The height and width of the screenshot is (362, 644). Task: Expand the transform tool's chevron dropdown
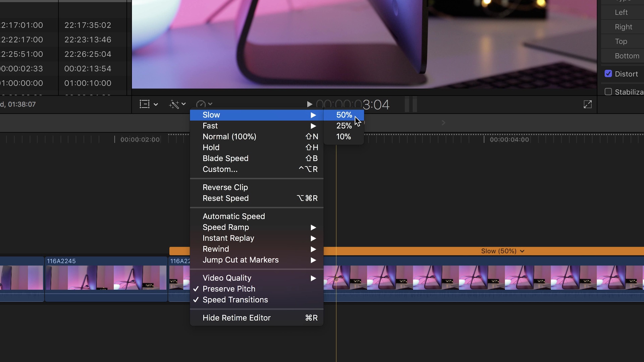click(156, 104)
